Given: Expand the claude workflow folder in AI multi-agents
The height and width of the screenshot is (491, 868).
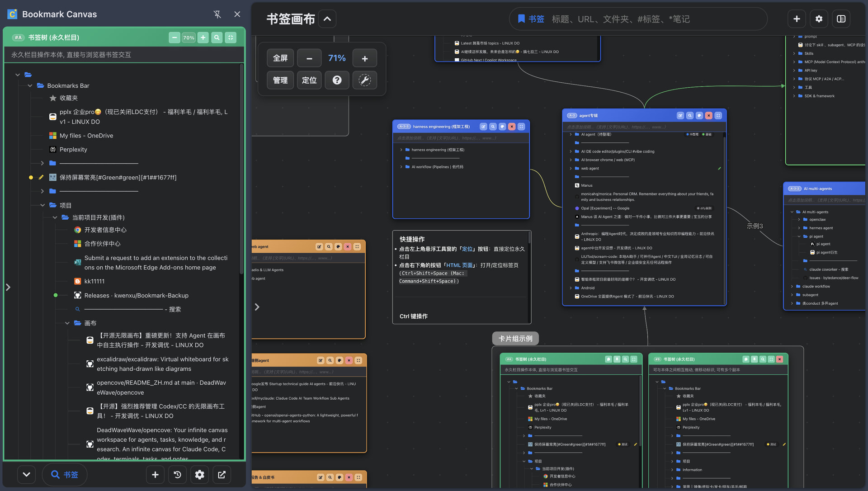Looking at the screenshot, I should 792,287.
